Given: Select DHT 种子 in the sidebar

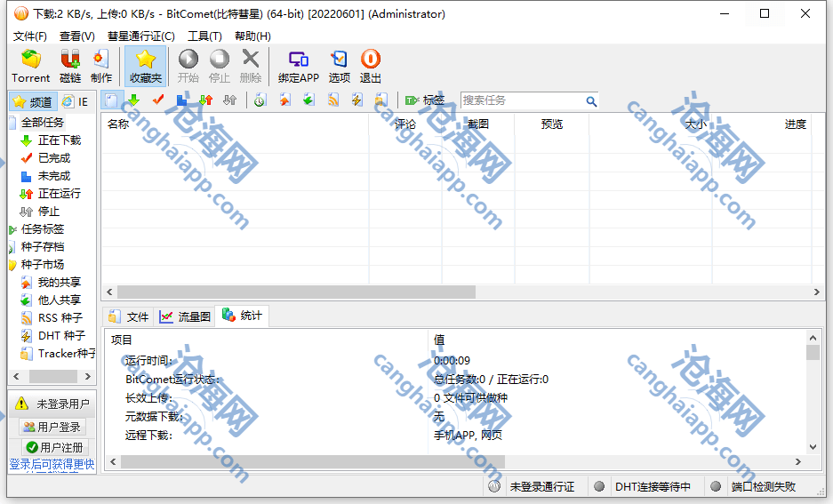Looking at the screenshot, I should pyautogui.click(x=60, y=336).
